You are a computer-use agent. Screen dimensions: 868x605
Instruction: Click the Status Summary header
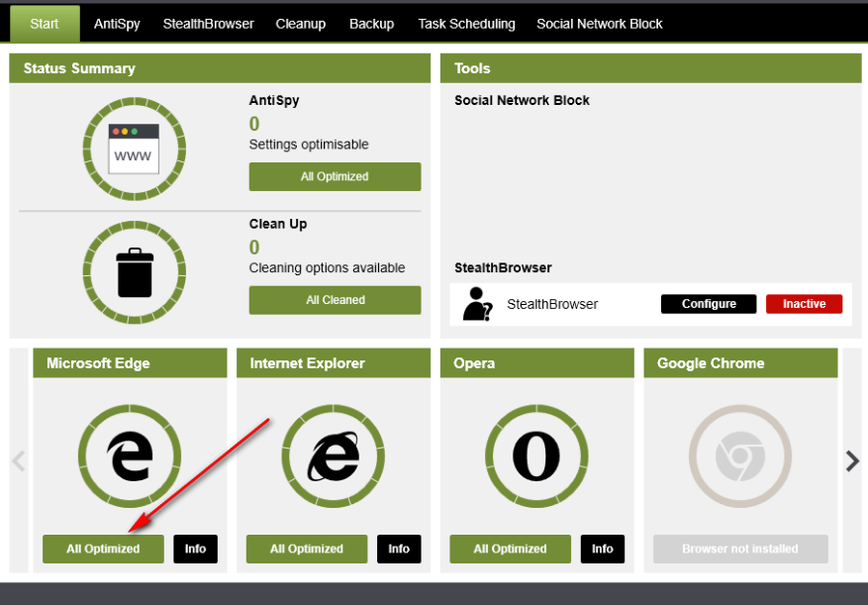pyautogui.click(x=220, y=68)
